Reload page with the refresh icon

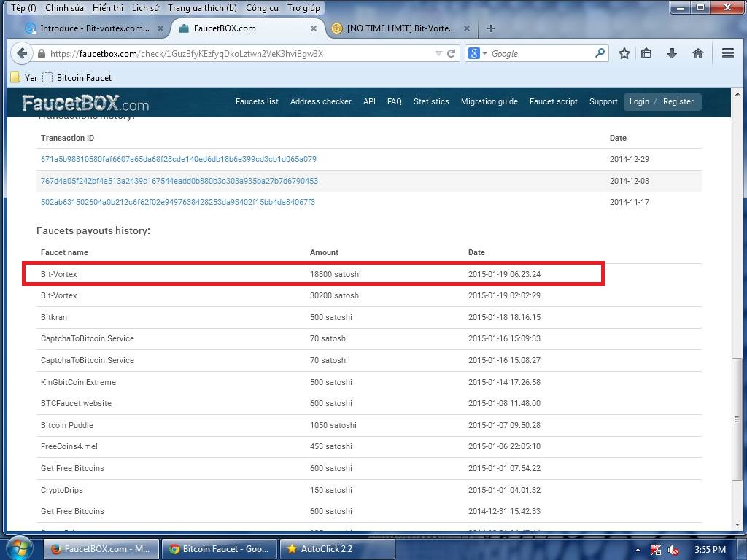[x=452, y=53]
